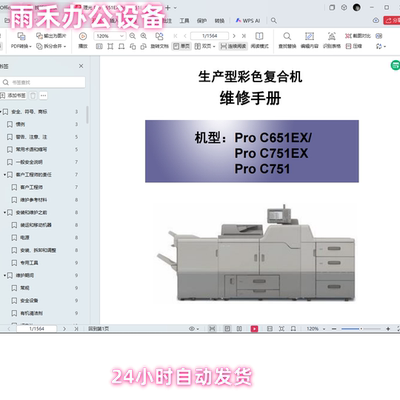Click the Export as Image tool

[x=51, y=36]
